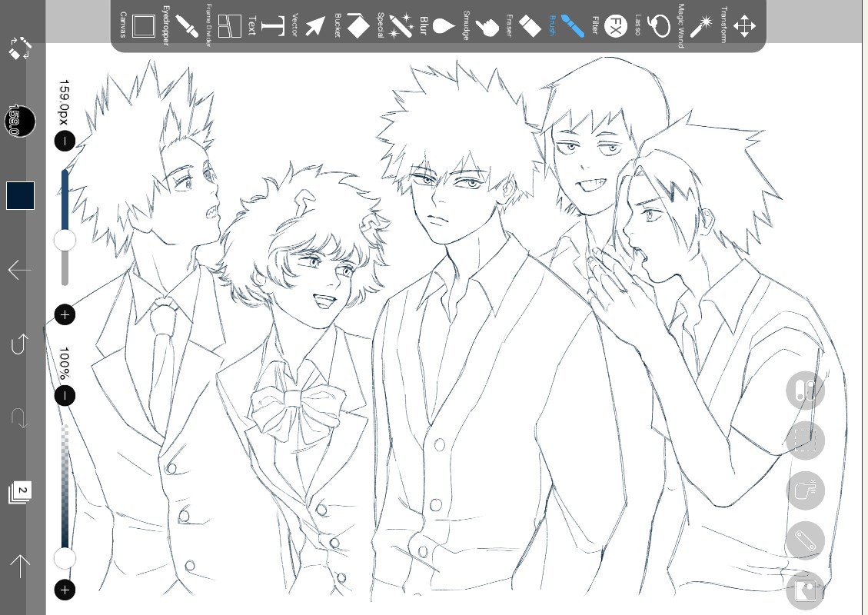Screen dimensions: 868x615
Task: Select the Magic Wand tool
Action: tap(695, 25)
